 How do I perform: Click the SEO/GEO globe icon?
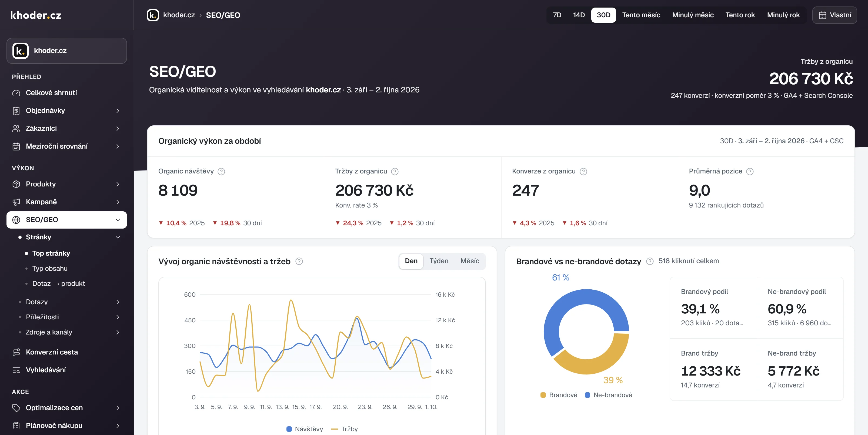(16, 220)
